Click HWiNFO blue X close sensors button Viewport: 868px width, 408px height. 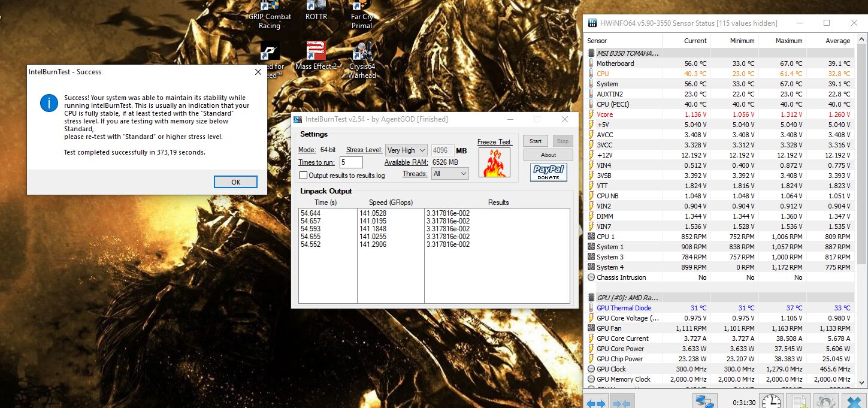pyautogui.click(x=853, y=402)
